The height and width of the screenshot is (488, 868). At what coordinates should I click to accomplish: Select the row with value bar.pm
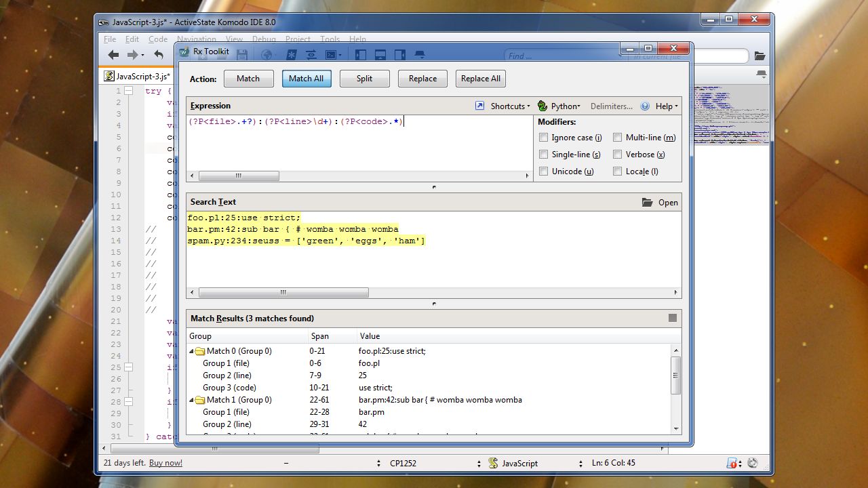429,412
